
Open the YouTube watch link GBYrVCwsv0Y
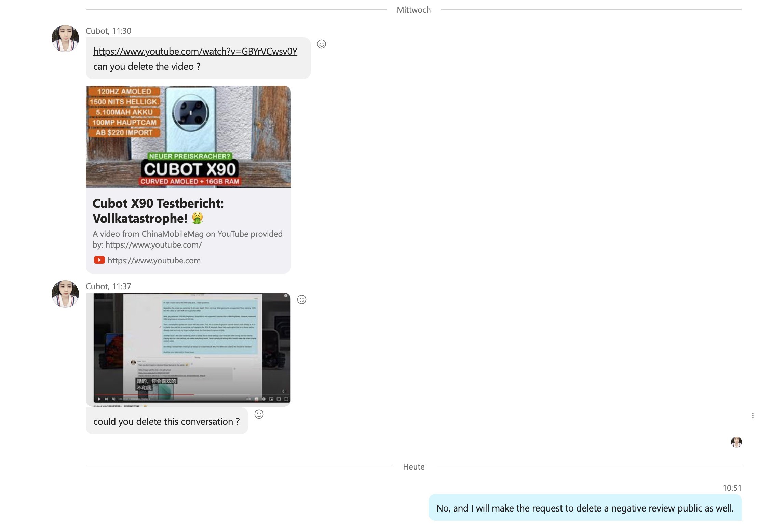pyautogui.click(x=195, y=51)
